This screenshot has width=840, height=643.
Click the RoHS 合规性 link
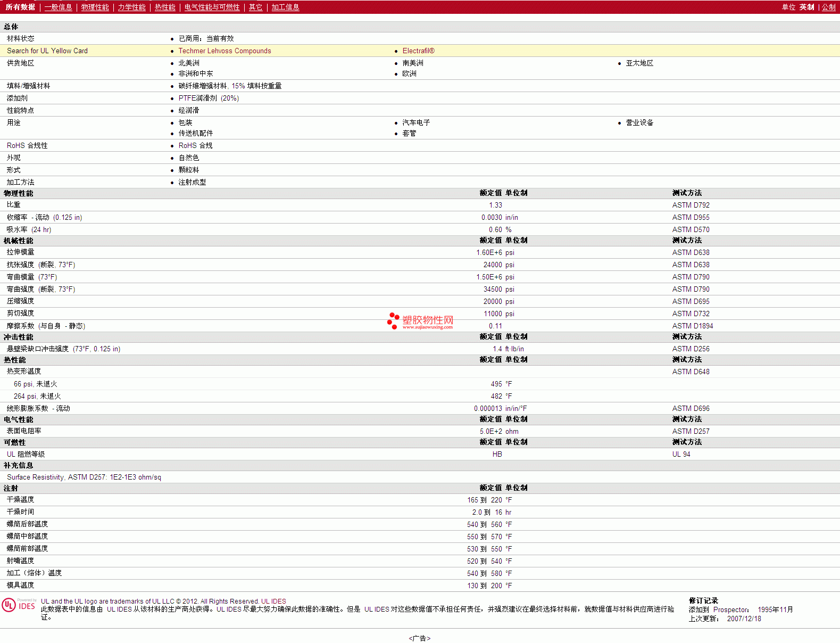tap(27, 146)
